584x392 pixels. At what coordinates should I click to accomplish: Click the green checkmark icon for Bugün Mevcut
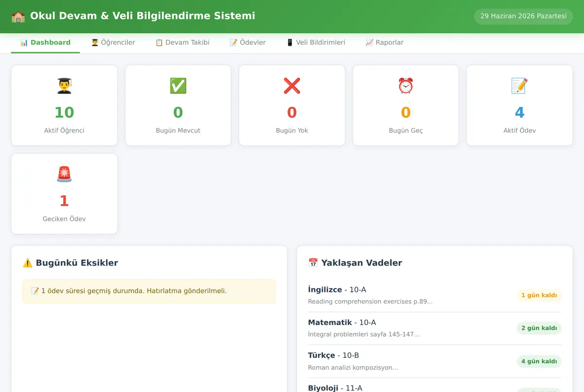coord(178,86)
